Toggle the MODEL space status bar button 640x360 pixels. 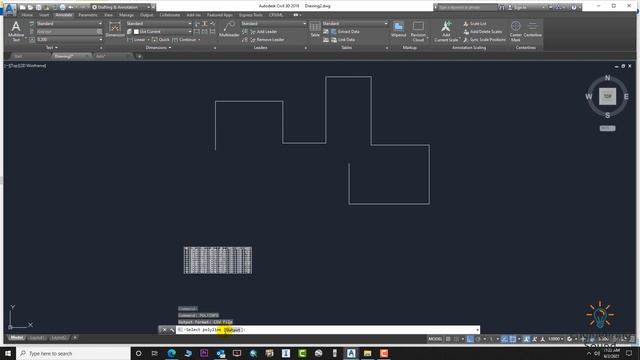click(435, 339)
